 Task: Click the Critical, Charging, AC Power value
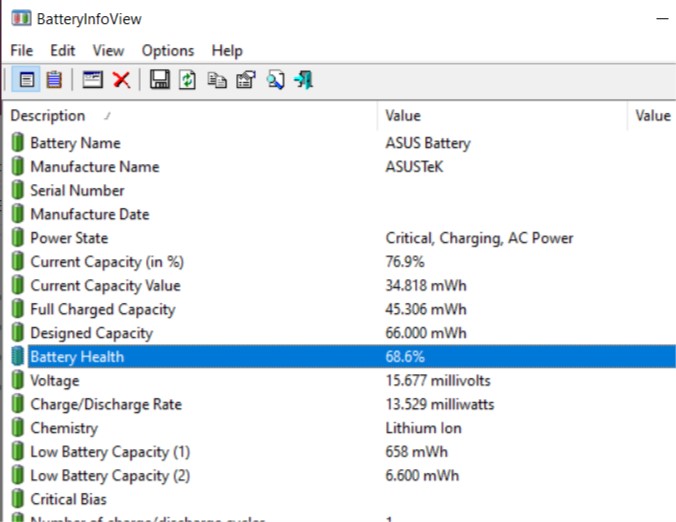click(x=479, y=238)
